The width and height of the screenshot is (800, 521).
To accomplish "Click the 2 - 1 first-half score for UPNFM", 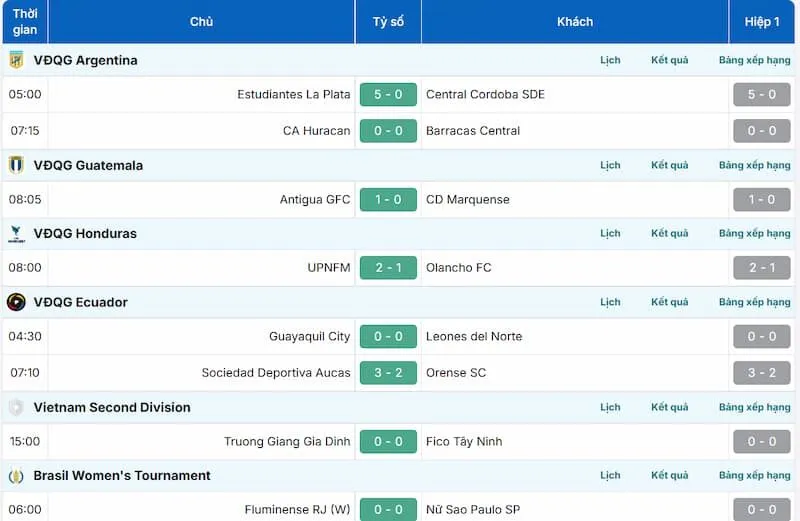I will 761,268.
